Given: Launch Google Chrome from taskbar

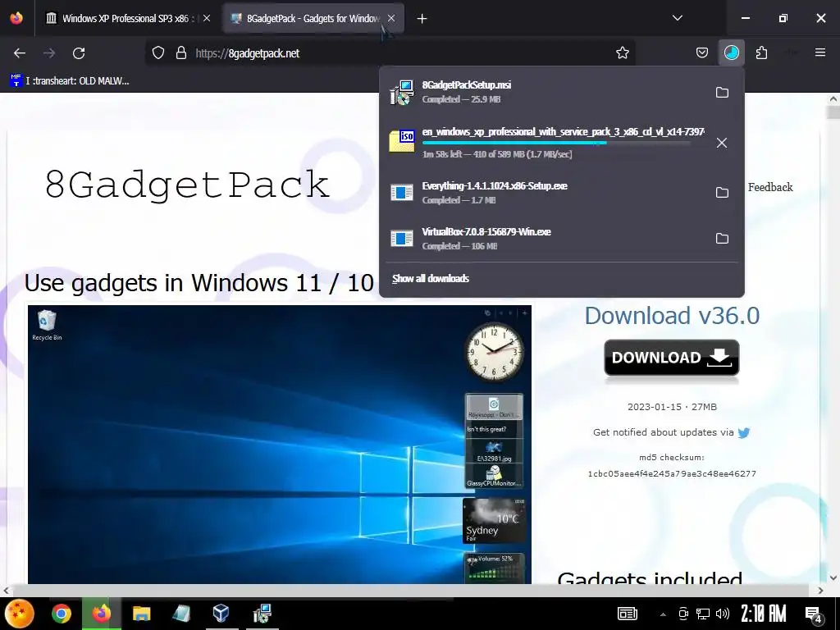Looking at the screenshot, I should click(62, 614).
